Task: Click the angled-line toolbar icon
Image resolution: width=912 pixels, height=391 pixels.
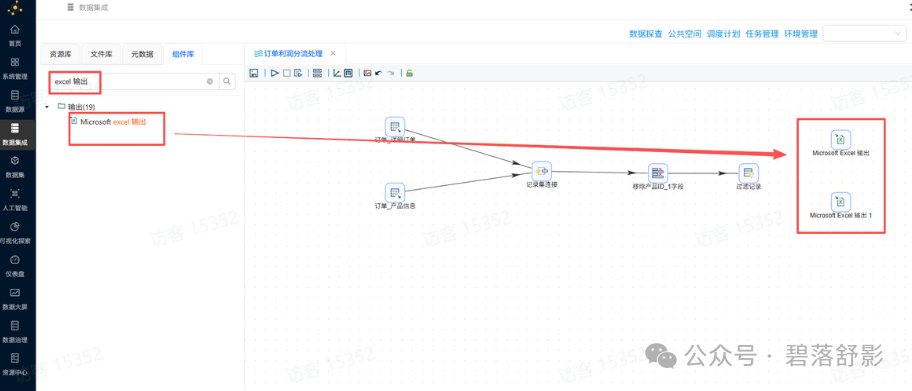Action: (337, 73)
